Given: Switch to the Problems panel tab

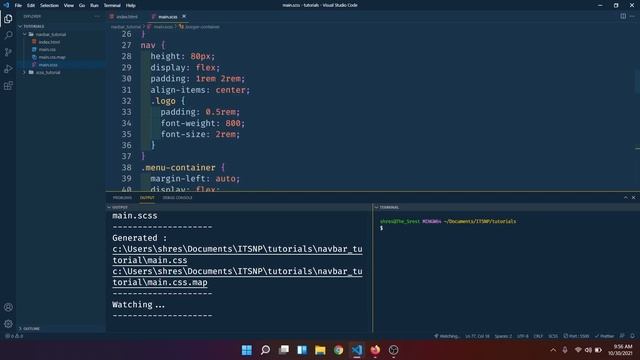Looking at the screenshot, I should 122,198.
